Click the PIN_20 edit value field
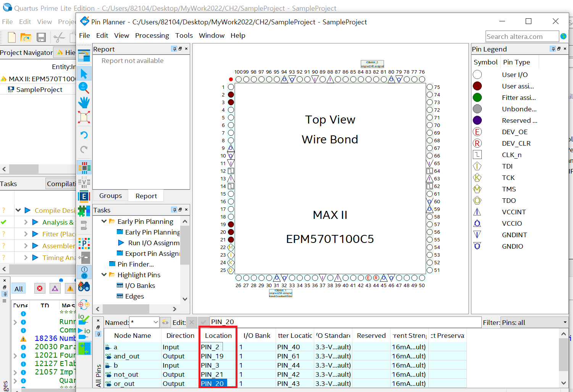The width and height of the screenshot is (573, 392). tap(345, 322)
